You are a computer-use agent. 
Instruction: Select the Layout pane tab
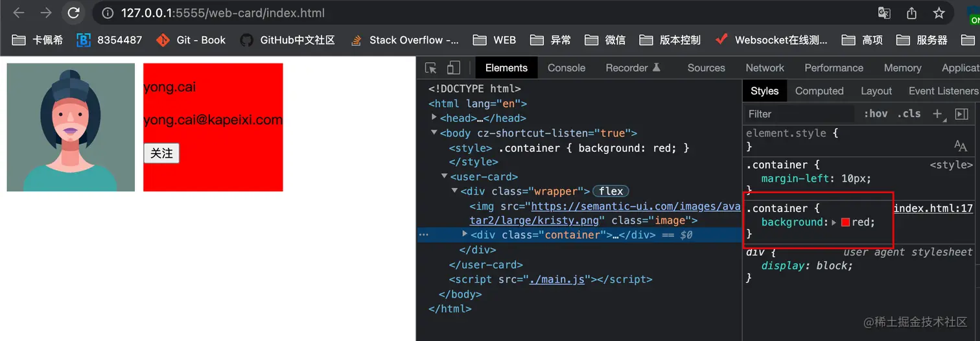coord(876,91)
